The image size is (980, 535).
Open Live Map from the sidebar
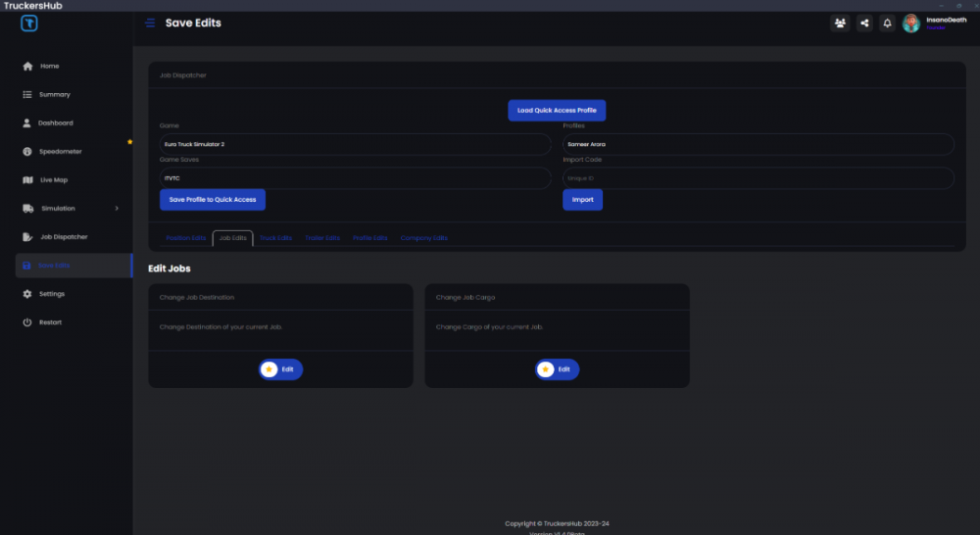53,180
